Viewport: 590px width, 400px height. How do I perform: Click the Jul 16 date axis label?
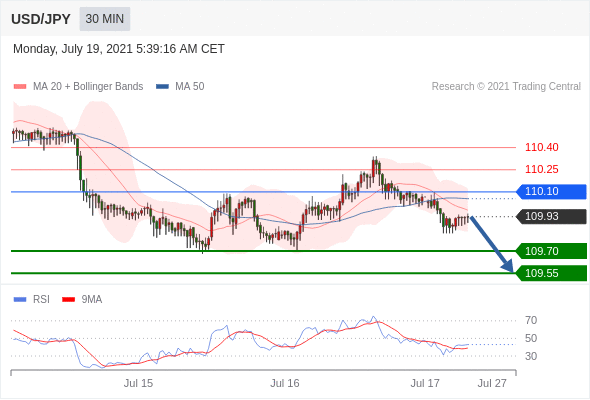(285, 383)
